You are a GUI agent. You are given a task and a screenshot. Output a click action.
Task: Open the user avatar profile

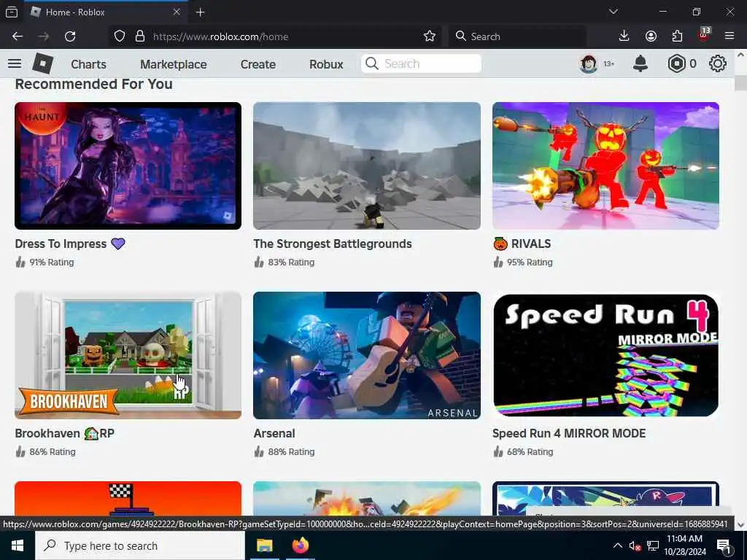pos(589,64)
